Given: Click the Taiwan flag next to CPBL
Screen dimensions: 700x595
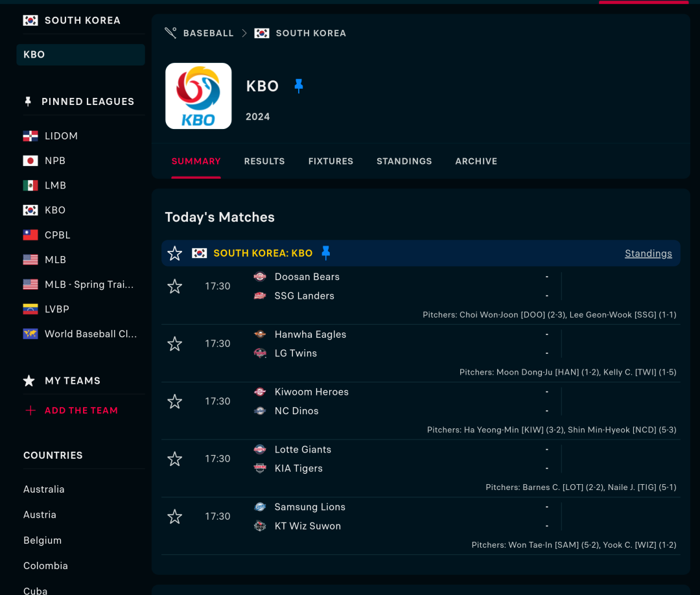Looking at the screenshot, I should (x=30, y=235).
